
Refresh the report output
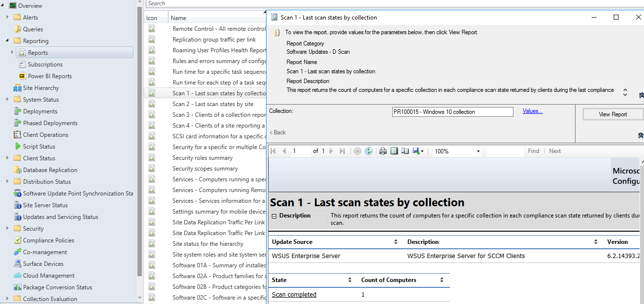click(x=369, y=151)
